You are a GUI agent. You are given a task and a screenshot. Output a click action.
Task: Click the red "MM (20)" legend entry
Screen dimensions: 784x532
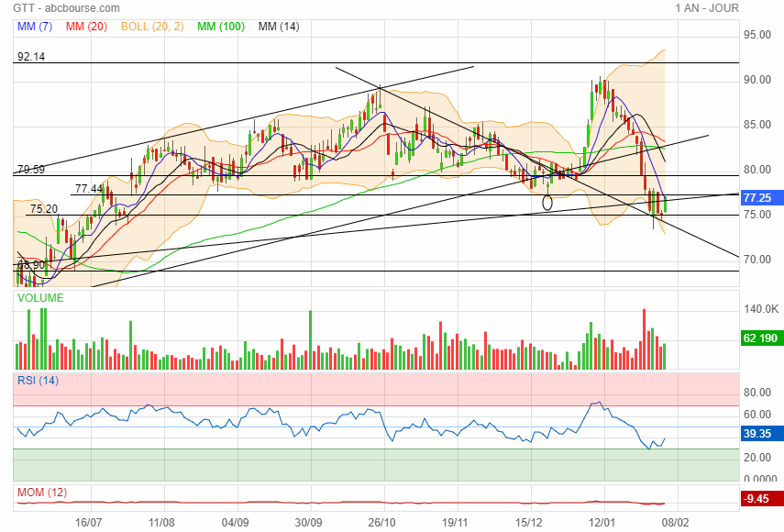click(x=86, y=27)
